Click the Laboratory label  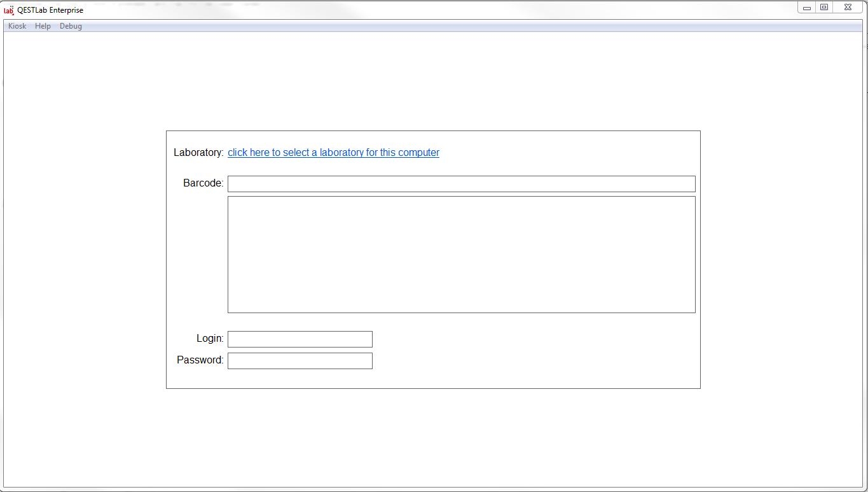(198, 153)
